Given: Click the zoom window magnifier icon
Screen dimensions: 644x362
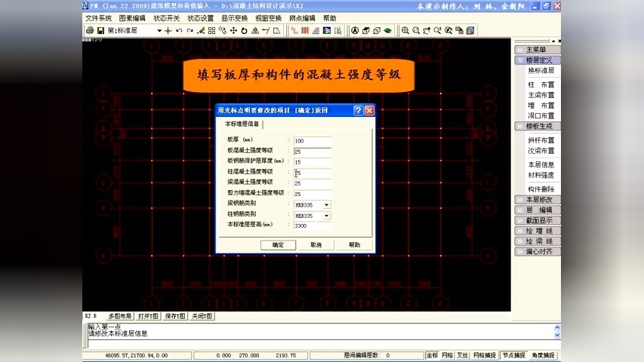Looking at the screenshot, I should pos(405,30).
